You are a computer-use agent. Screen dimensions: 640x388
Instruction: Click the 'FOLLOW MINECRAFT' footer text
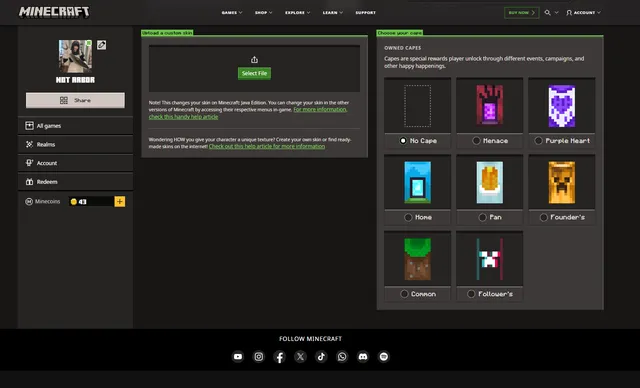(311, 339)
